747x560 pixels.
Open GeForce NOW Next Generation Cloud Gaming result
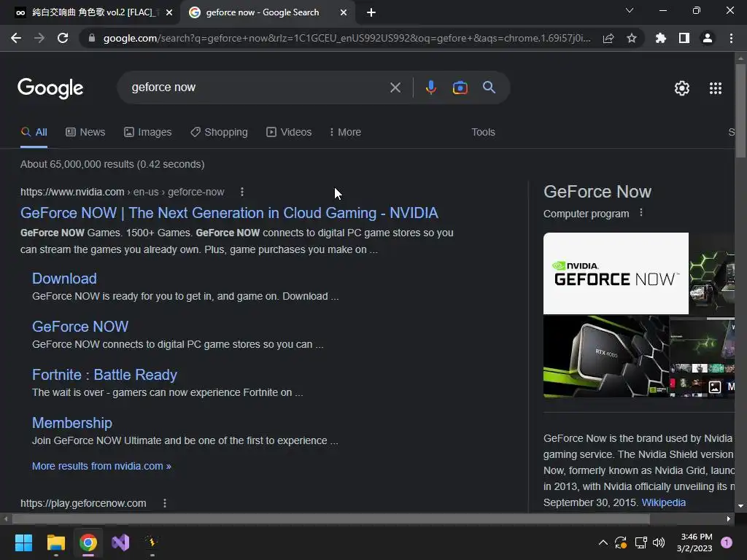229,213
